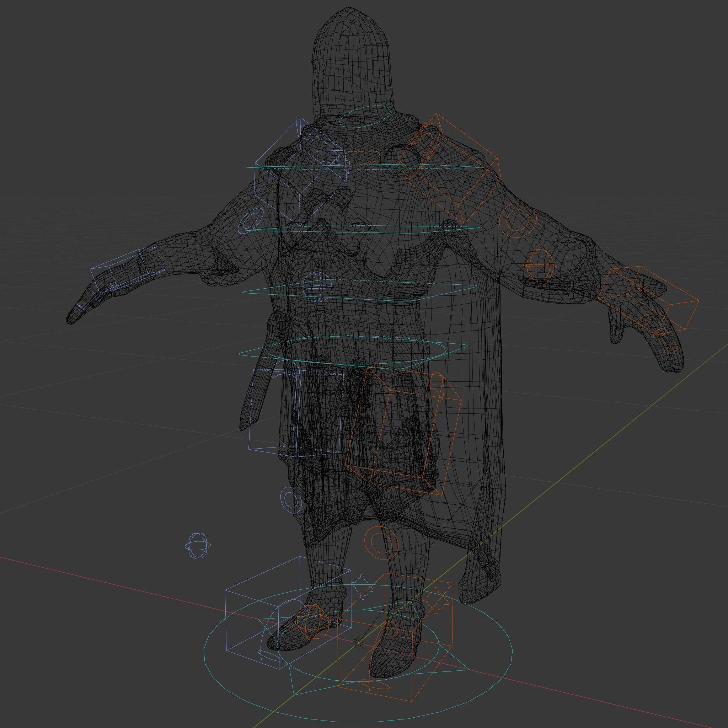
Task: Select the blue sphere control on torso
Action: tap(317, 287)
